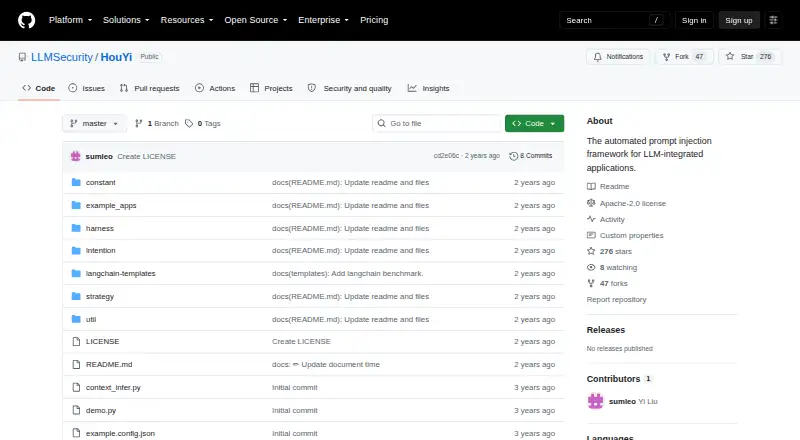This screenshot has width=800, height=440.
Task: Click the folder icon beside util
Action: (76, 319)
